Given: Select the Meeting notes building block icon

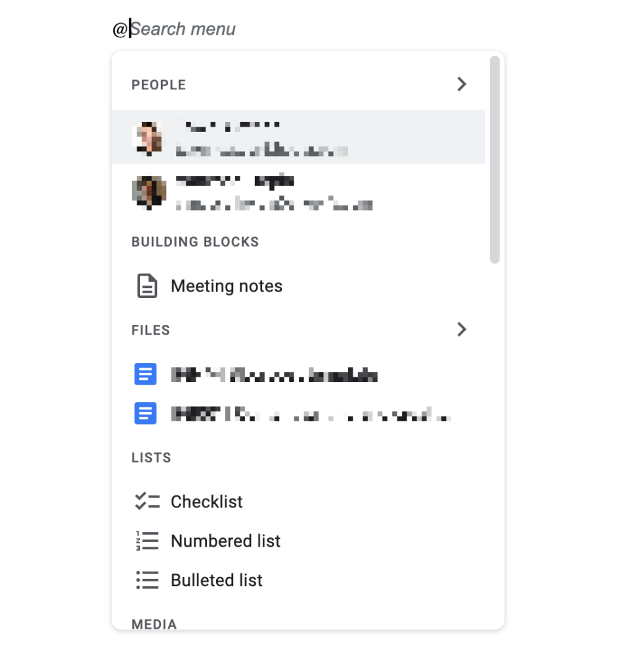Looking at the screenshot, I should [147, 286].
